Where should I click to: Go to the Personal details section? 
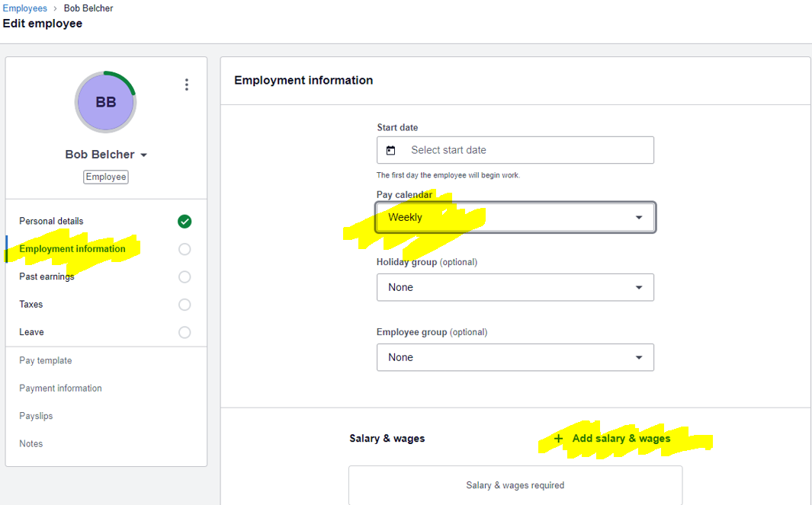click(52, 222)
